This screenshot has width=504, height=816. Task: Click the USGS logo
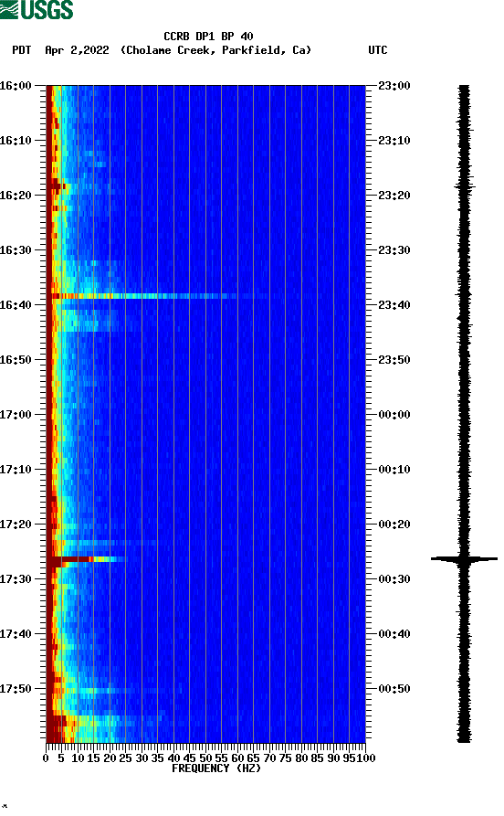click(x=37, y=9)
